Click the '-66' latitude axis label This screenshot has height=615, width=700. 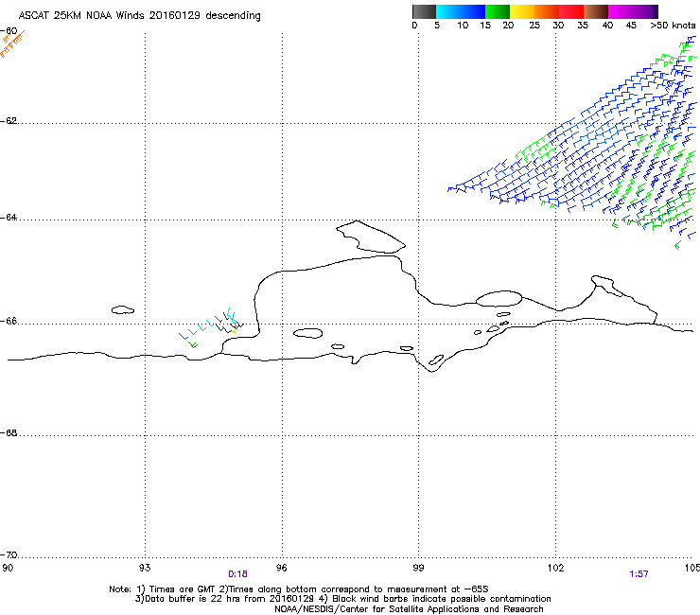(9, 321)
